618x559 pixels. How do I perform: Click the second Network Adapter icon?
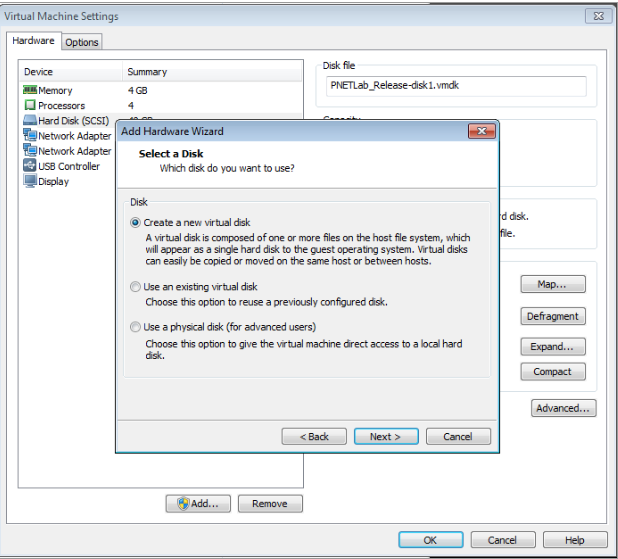[x=30, y=151]
